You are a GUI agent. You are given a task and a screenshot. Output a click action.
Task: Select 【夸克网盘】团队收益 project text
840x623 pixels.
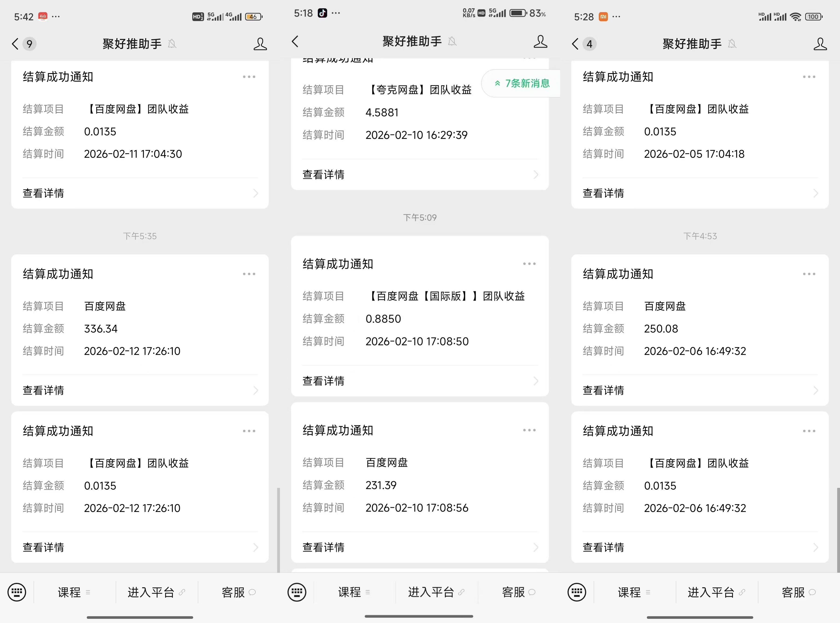tap(418, 90)
